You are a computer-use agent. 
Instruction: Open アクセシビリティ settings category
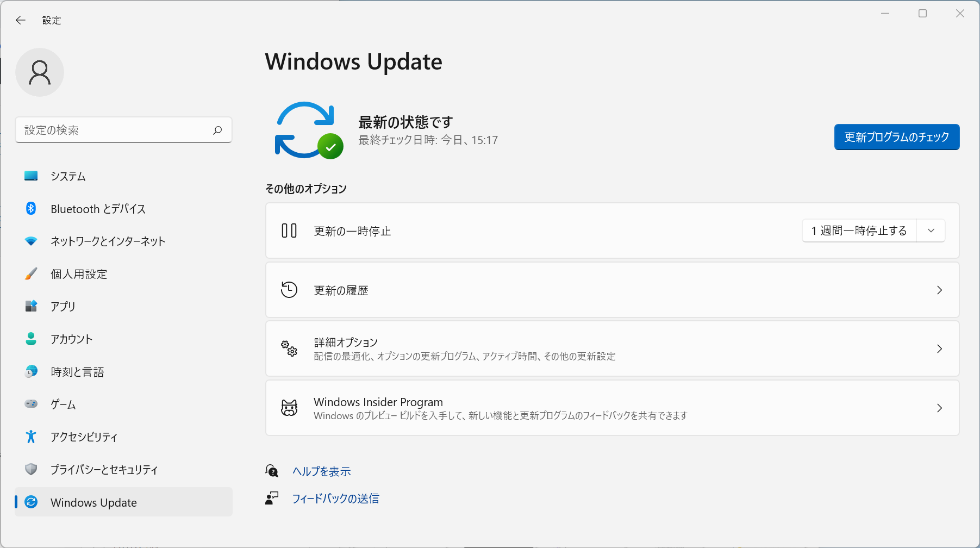point(123,437)
